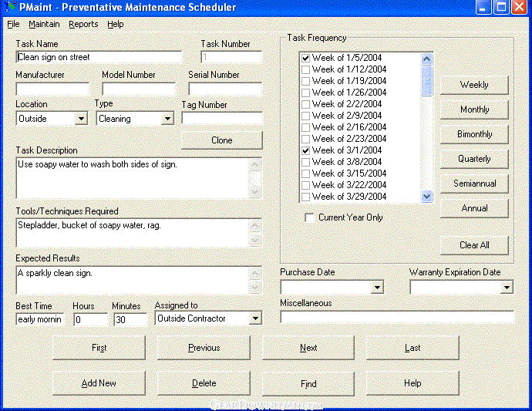Open the Purchase Date dropdown
The image size is (532, 411).
(x=377, y=288)
